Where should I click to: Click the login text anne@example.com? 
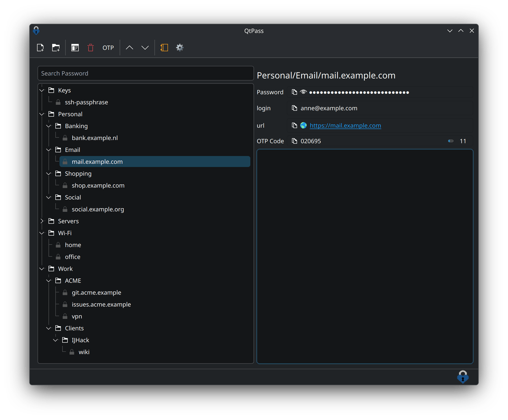tap(329, 108)
